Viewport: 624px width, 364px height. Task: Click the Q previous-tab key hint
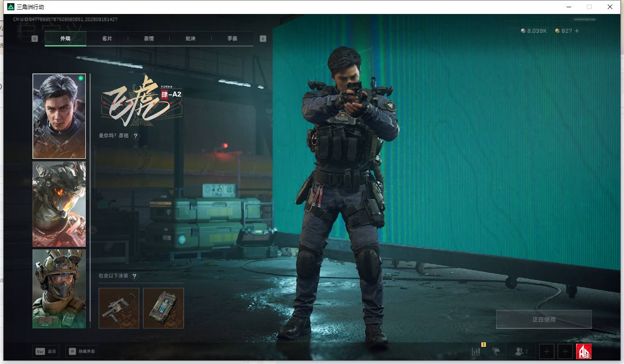(x=35, y=39)
